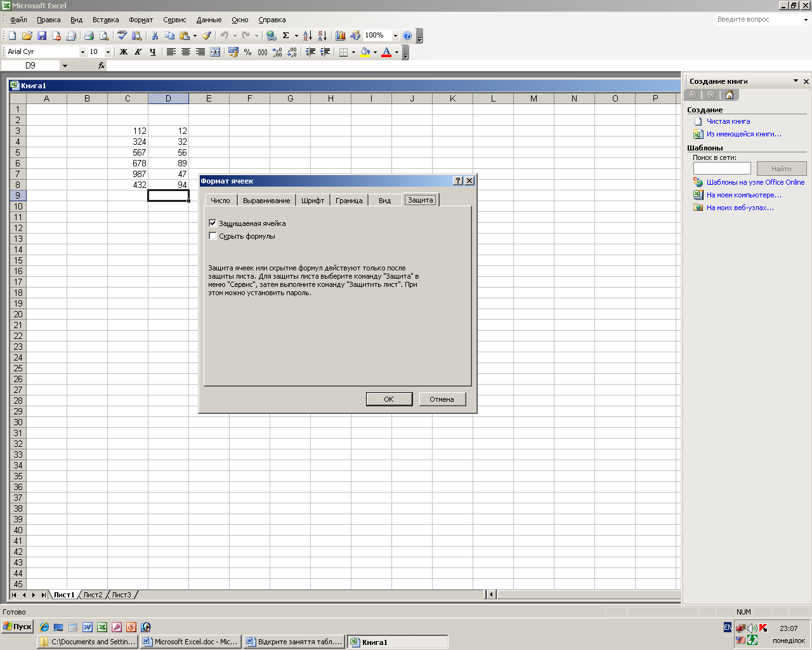Uncheck the Защищаемая ячейка checkbox
The image size is (812, 650).
[x=213, y=223]
